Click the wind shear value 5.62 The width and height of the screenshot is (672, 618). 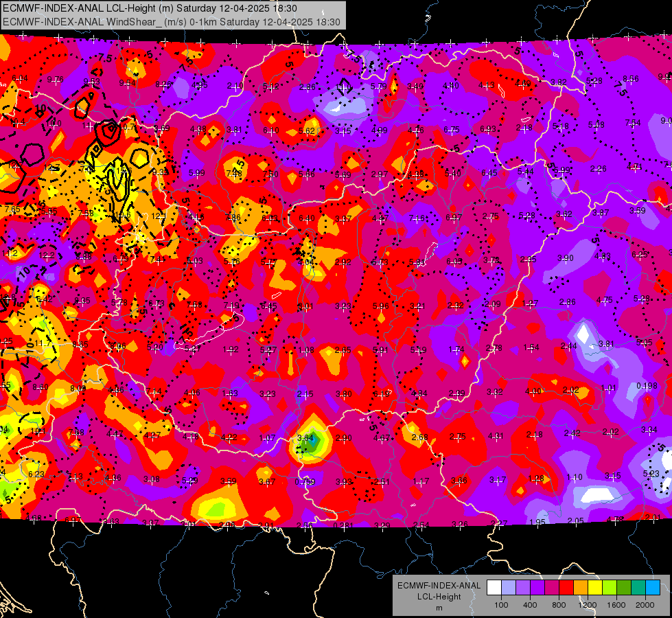pyautogui.click(x=306, y=130)
